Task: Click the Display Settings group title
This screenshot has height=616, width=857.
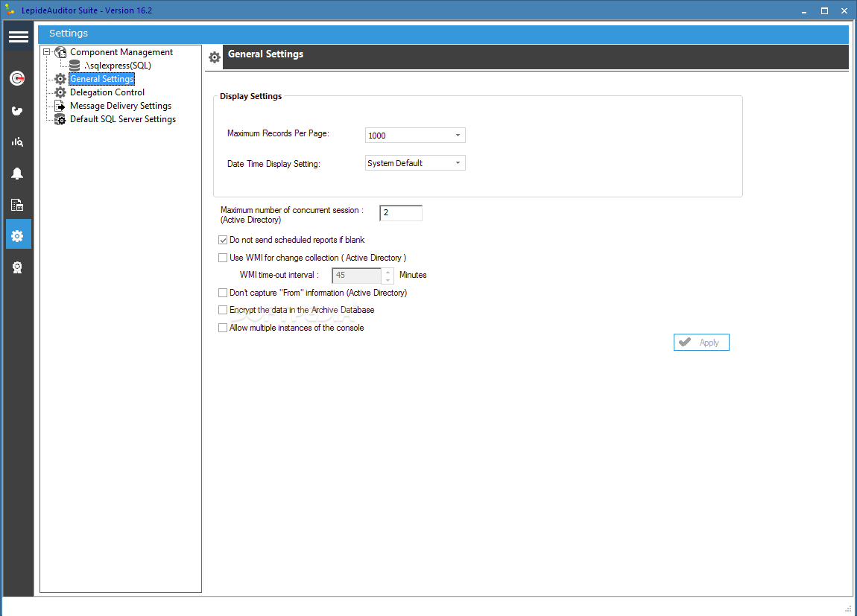Action: (251, 96)
